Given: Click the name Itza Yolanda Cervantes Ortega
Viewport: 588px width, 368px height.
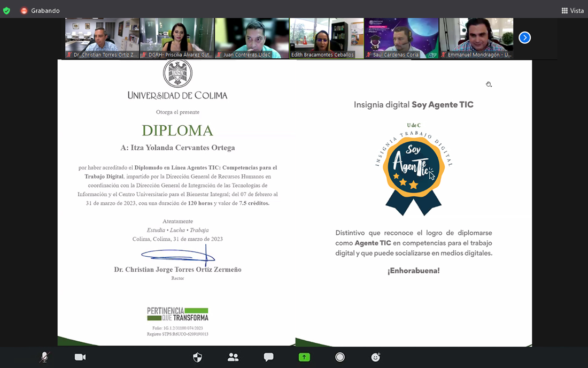Looking at the screenshot, I should coord(183,148).
